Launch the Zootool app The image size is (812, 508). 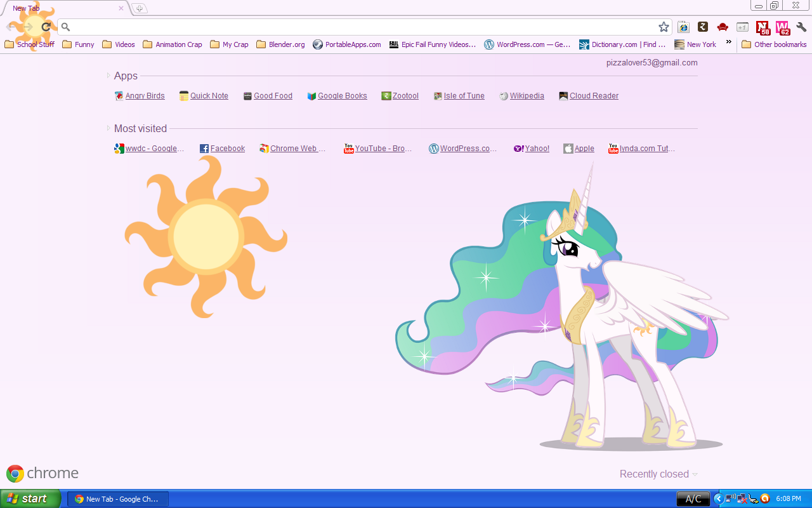(400, 96)
